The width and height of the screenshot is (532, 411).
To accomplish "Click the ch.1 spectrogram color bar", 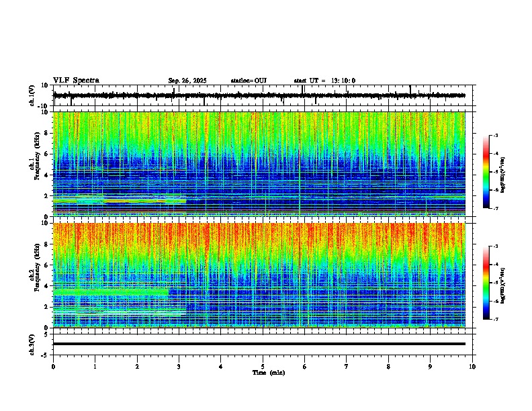I will pyautogui.click(x=486, y=172).
